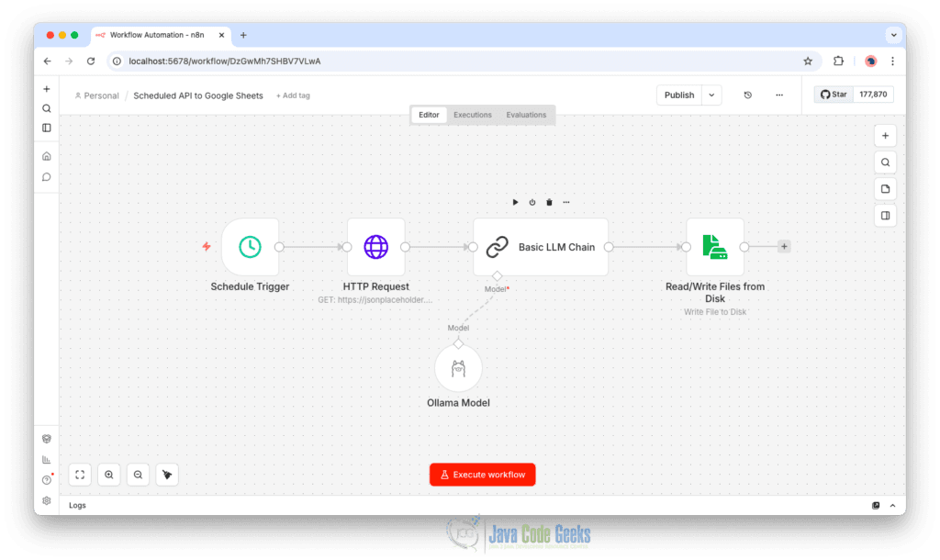940x560 pixels.
Task: Open a new browser tab
Action: [243, 35]
